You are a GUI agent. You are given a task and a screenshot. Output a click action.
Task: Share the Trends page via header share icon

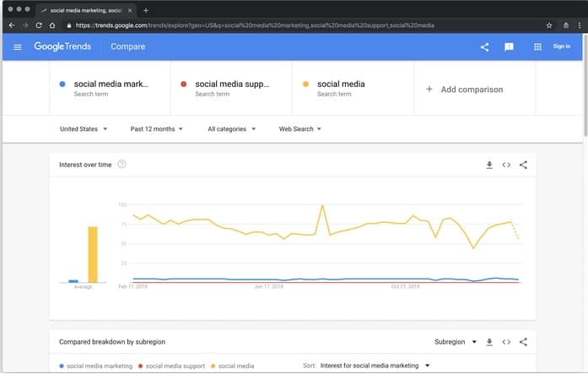pyautogui.click(x=484, y=47)
